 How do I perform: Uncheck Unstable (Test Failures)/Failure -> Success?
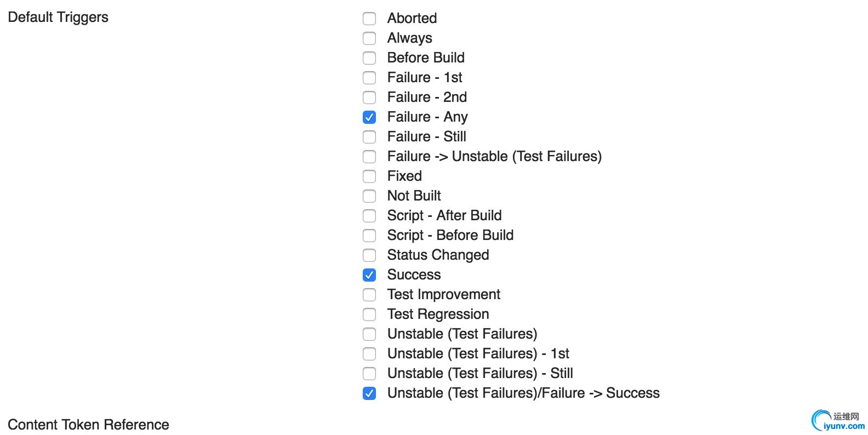click(x=369, y=393)
